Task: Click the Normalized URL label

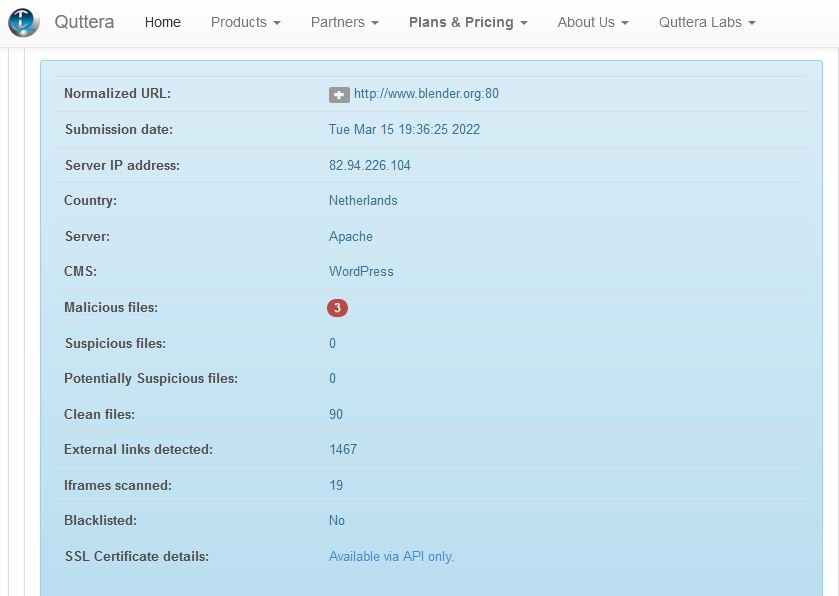Action: pos(118,94)
